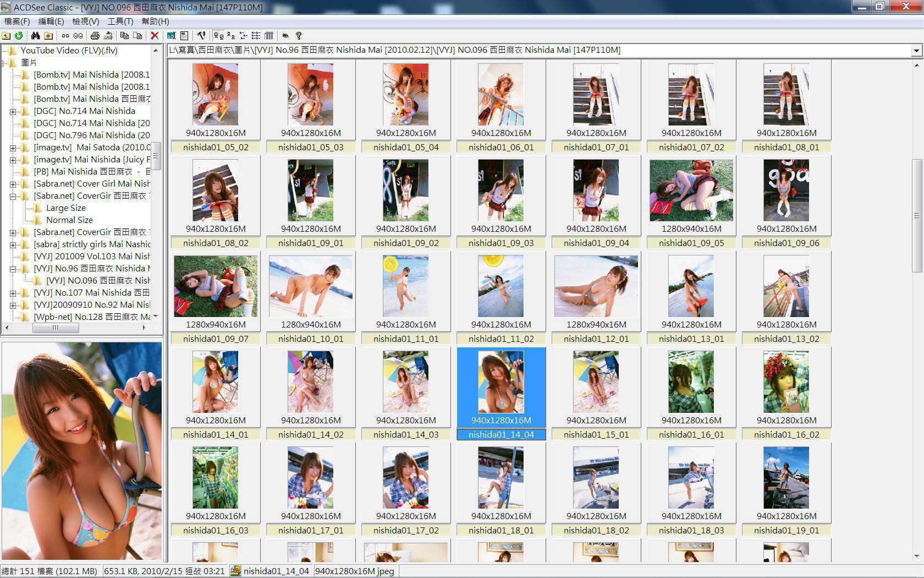Image resolution: width=924 pixels, height=578 pixels.
Task: Select [PB] Mai Nishida folder
Action: 92,172
